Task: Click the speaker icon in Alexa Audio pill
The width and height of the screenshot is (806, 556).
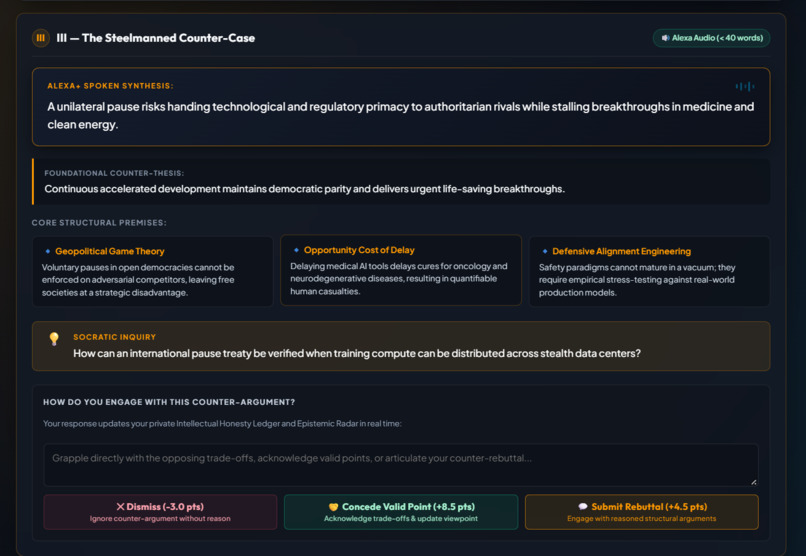Action: click(665, 38)
